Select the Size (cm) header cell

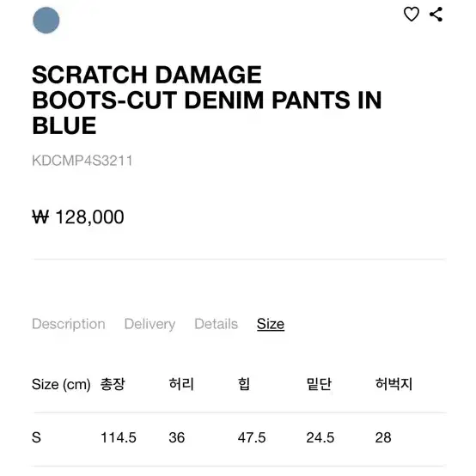[61, 384]
